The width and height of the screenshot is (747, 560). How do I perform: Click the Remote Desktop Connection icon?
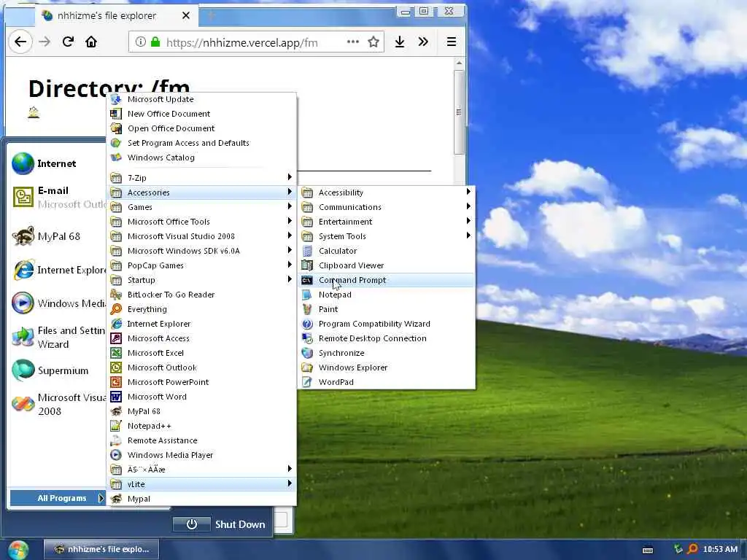click(307, 338)
